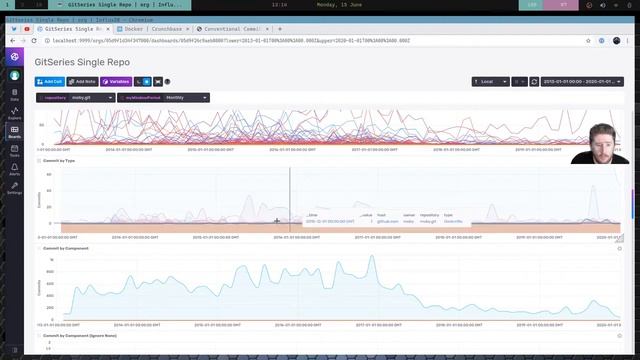The height and width of the screenshot is (360, 640).
Task: Click the Add Cell button
Action: pyautogui.click(x=50, y=82)
